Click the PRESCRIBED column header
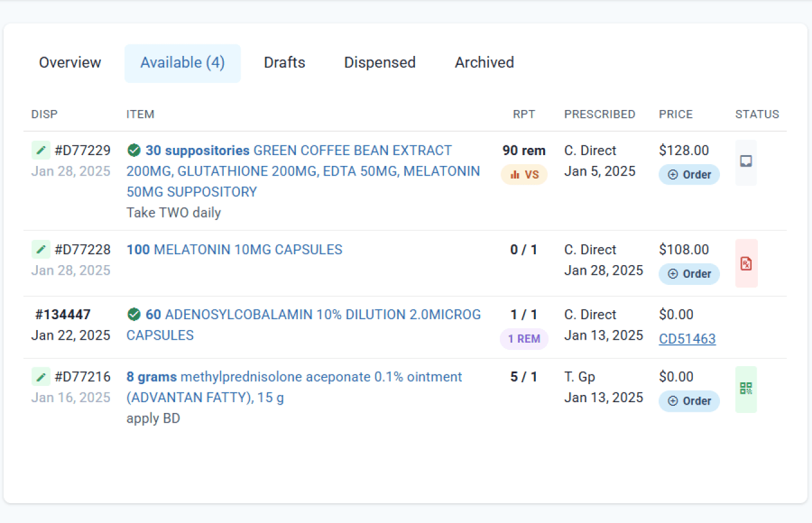 (600, 114)
